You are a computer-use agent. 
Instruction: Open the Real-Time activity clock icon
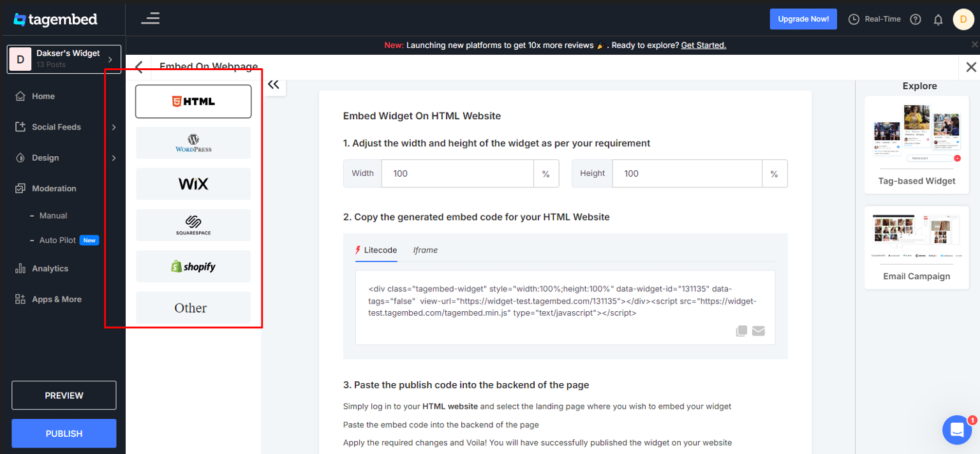[x=854, y=19]
